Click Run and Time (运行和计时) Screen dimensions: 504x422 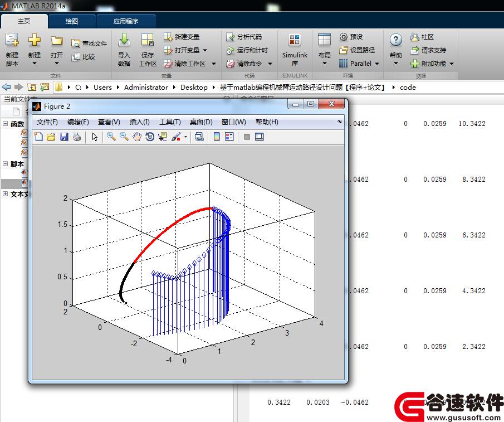pos(247,50)
